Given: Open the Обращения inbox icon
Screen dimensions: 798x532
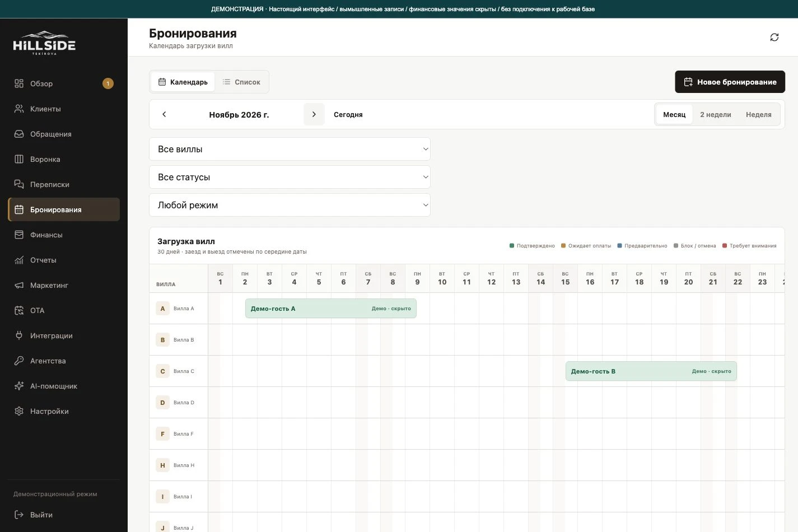Looking at the screenshot, I should point(19,134).
